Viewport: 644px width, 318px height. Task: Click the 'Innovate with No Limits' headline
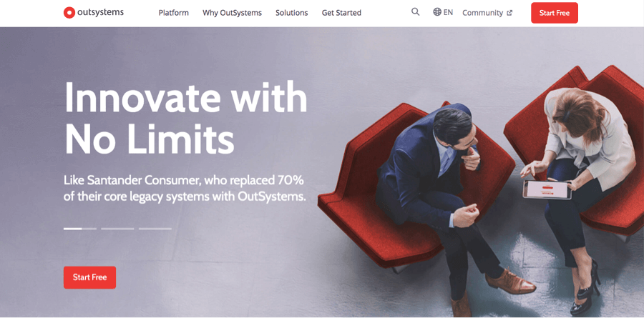tap(186, 117)
